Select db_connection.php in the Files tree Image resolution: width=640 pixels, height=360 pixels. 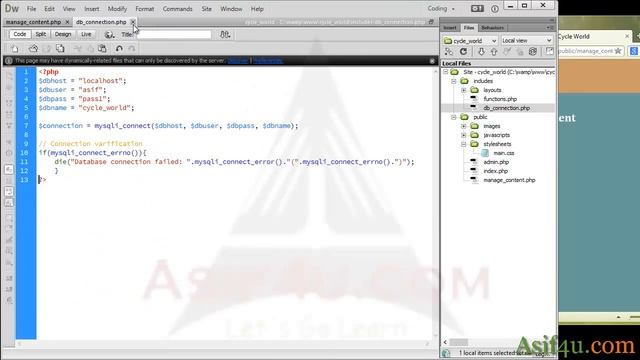tap(507, 108)
